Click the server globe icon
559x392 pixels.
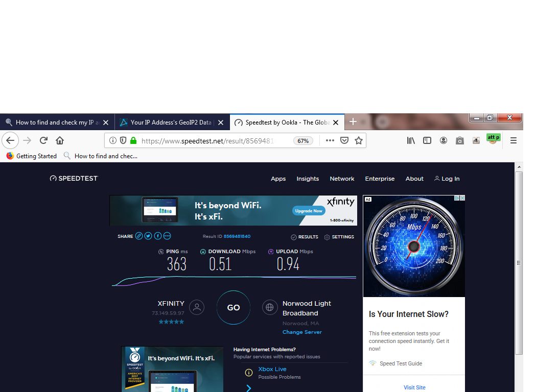pos(270,307)
